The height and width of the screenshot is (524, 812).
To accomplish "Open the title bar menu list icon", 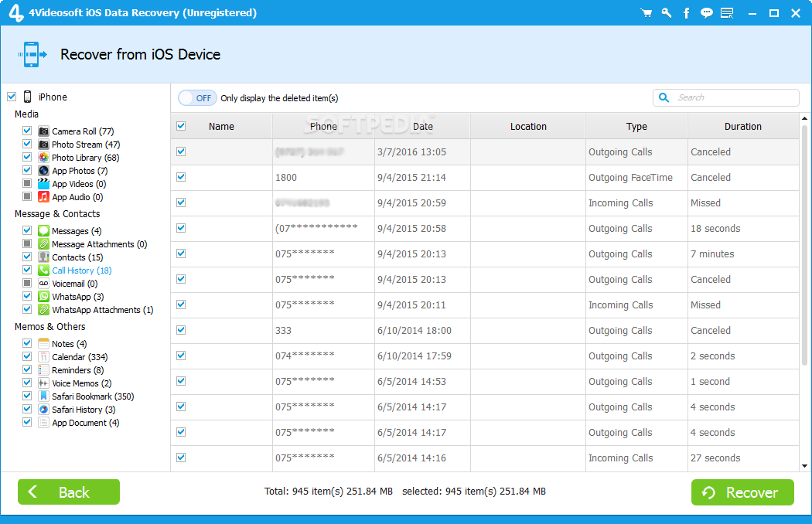I will click(727, 13).
